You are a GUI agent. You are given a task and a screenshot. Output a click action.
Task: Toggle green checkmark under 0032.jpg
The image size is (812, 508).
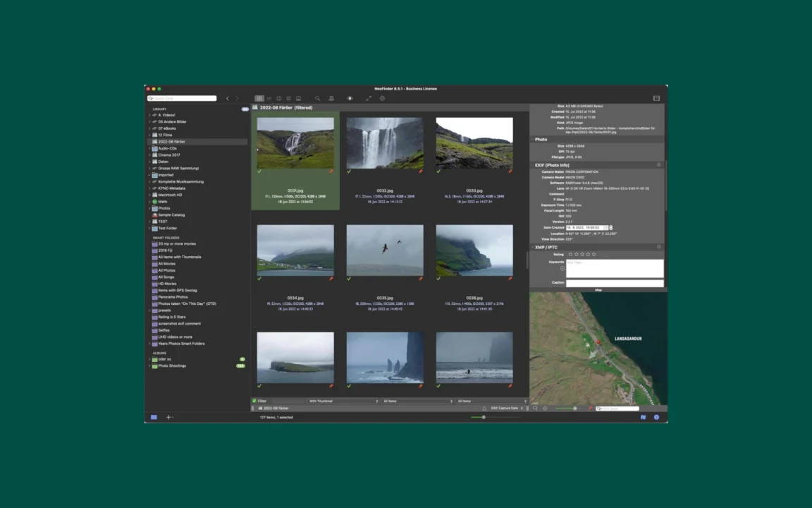[x=349, y=171]
